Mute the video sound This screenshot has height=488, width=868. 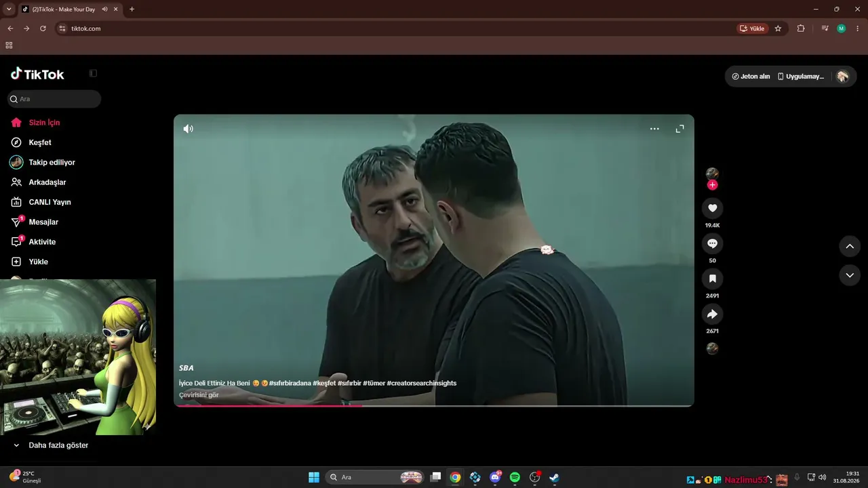[189, 129]
